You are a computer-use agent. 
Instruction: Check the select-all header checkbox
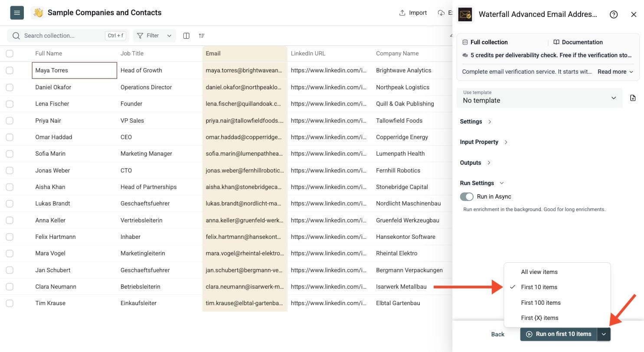tap(10, 54)
